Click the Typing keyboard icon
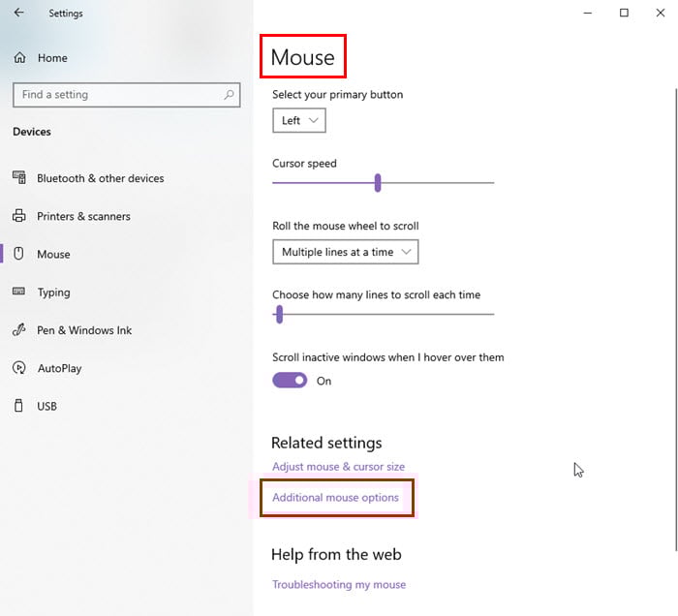This screenshot has height=616, width=678. point(18,292)
